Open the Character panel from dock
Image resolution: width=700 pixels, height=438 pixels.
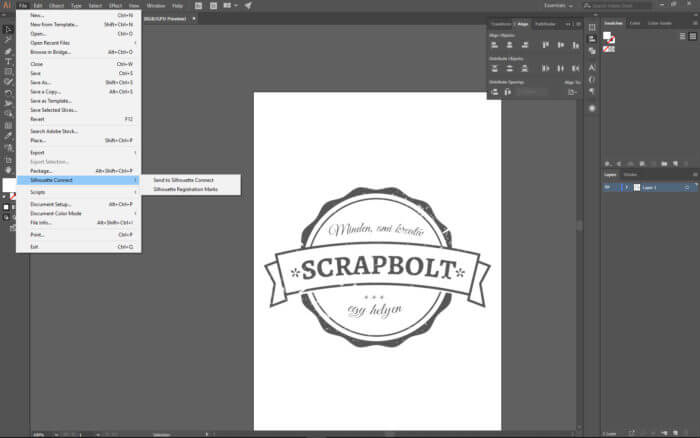click(592, 68)
